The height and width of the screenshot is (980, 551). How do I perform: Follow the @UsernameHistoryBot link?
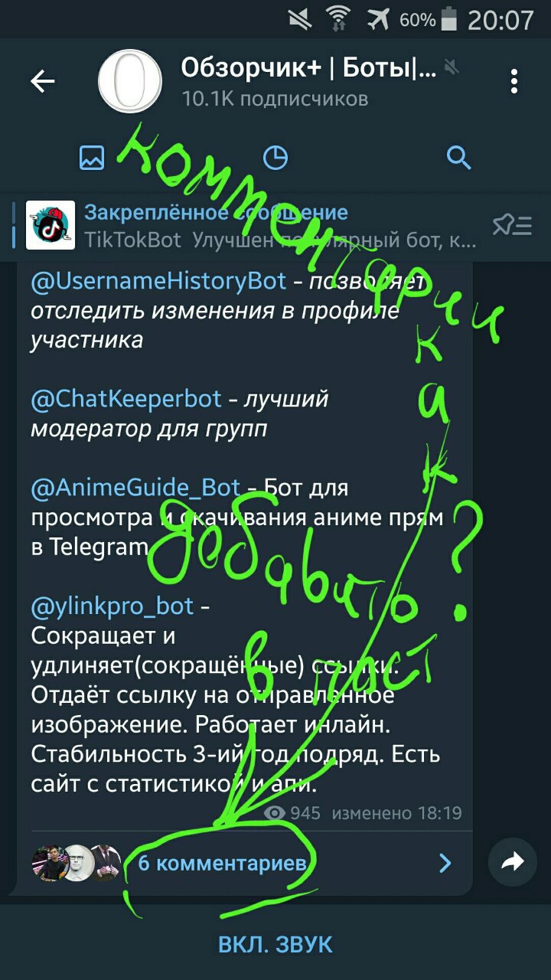(x=158, y=282)
